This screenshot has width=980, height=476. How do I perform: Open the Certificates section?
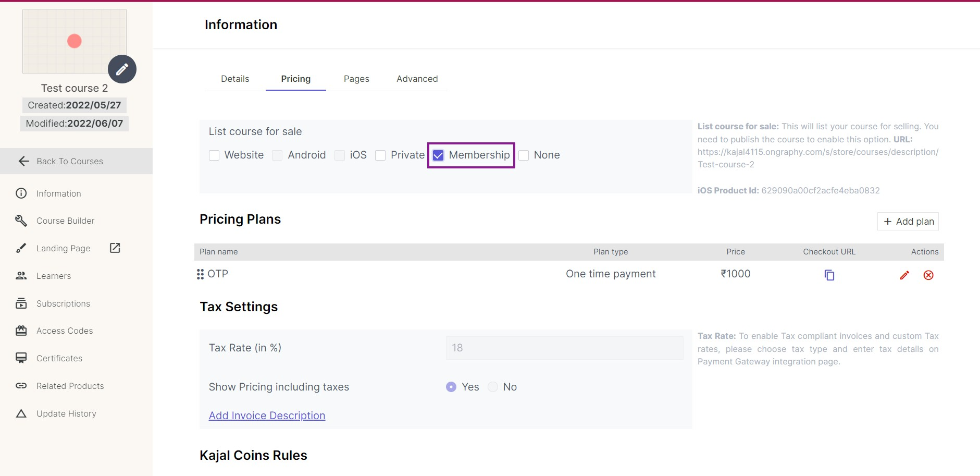coord(59,359)
